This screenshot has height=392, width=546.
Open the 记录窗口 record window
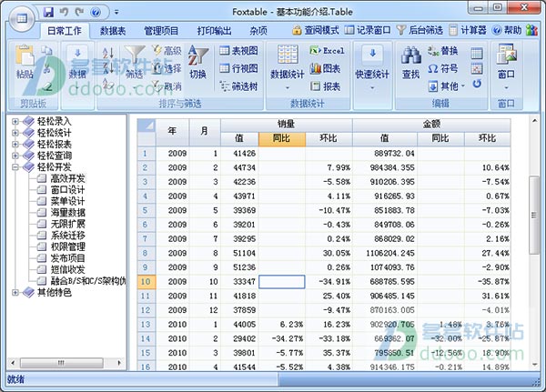click(368, 30)
